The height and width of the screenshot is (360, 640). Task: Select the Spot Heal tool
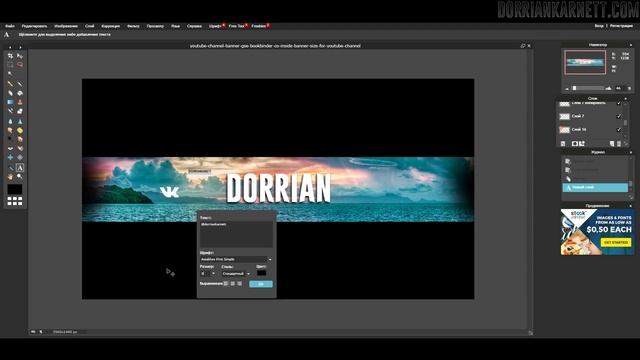tap(20, 149)
